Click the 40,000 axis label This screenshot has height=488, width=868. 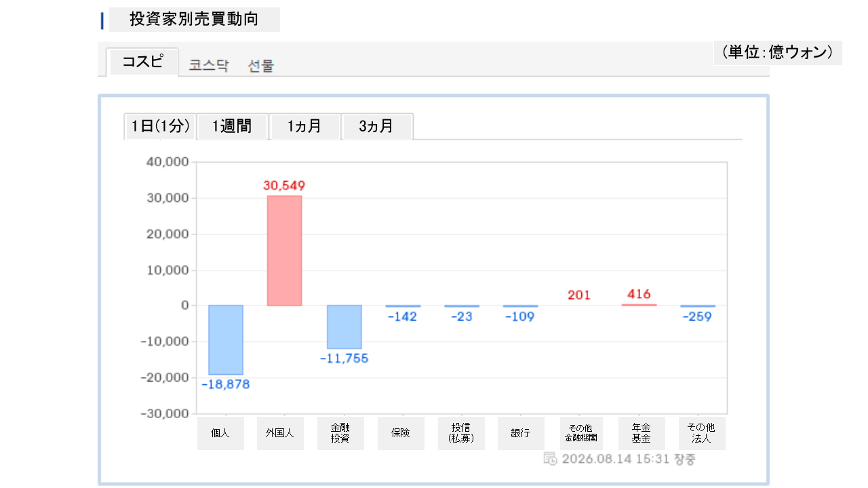(167, 163)
